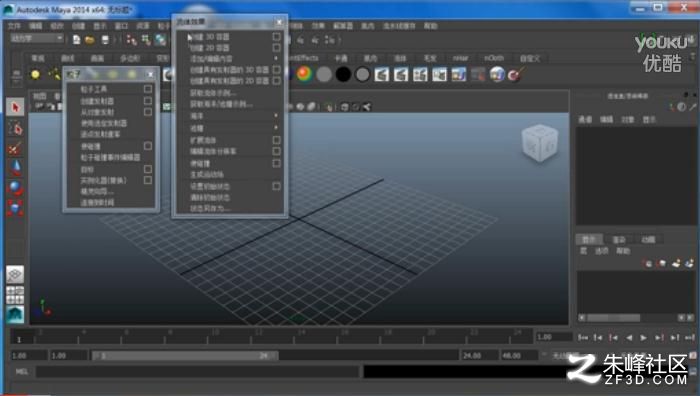Open the 动力学 menu set dropdown

[37, 39]
